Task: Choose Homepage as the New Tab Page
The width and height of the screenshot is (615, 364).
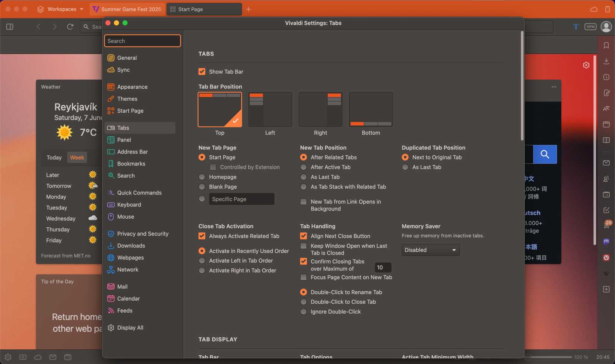Action: 202,177
